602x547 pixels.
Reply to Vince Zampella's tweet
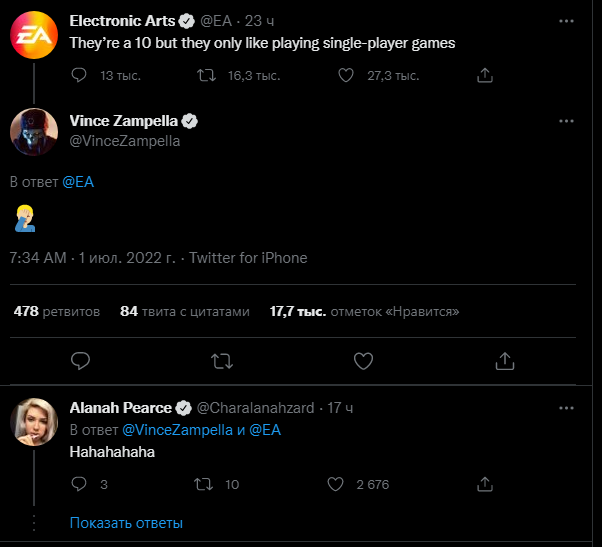click(x=82, y=360)
